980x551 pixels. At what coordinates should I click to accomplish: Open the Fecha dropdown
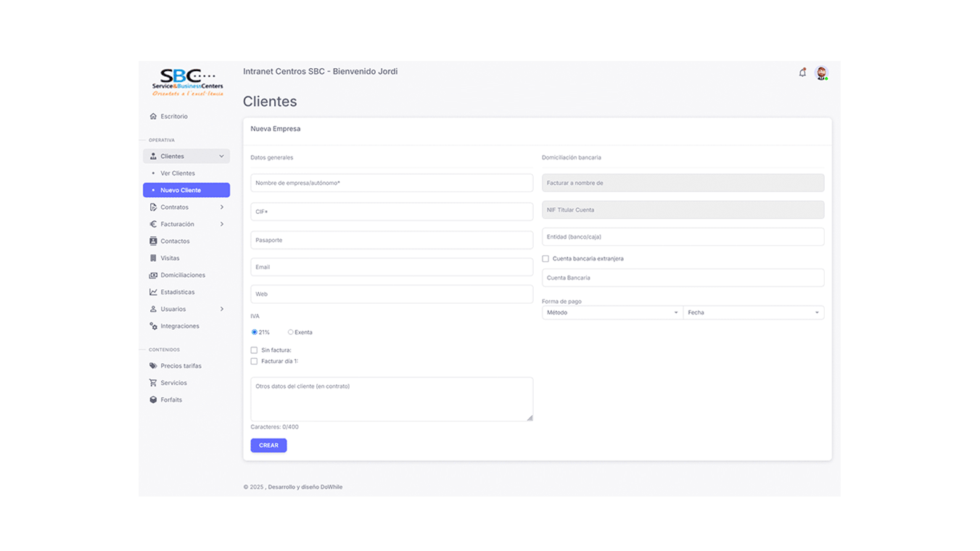[x=754, y=312]
